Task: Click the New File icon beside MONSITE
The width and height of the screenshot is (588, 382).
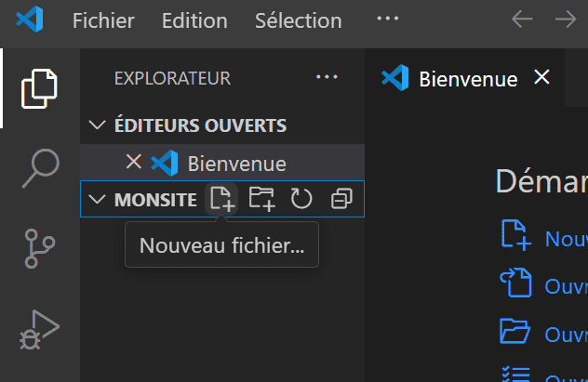Action: (x=221, y=199)
